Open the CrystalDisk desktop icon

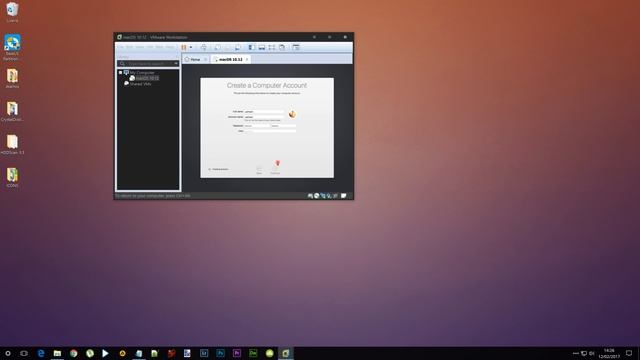click(12, 112)
